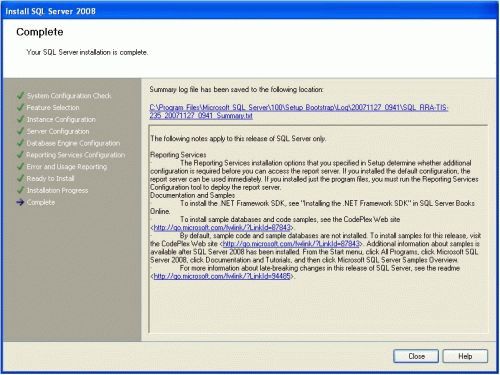Click the 'Documentation and Samples' notes heading

[x=192, y=195]
